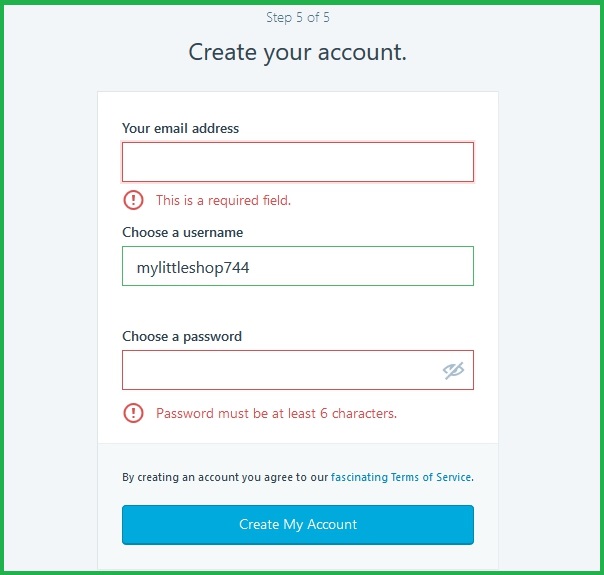Click the 'This is a required field.' message

point(223,200)
